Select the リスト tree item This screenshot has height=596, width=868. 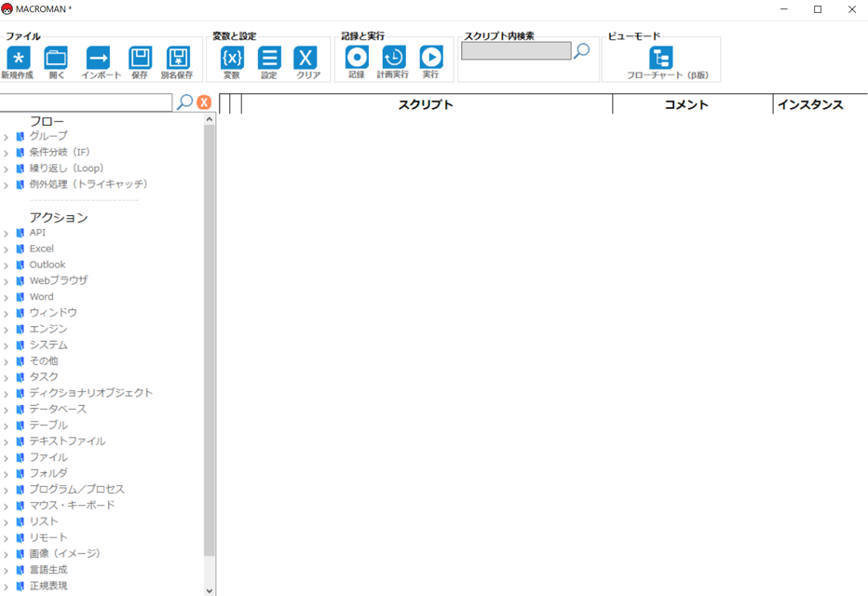click(44, 521)
